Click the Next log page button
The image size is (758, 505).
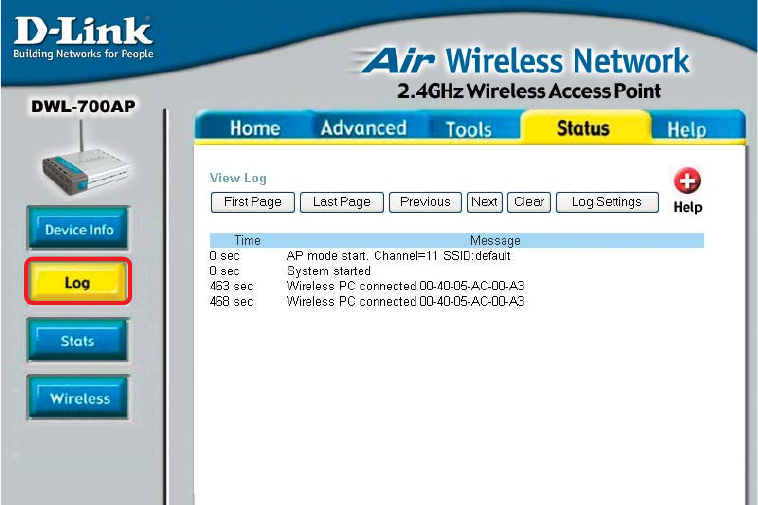coord(485,202)
